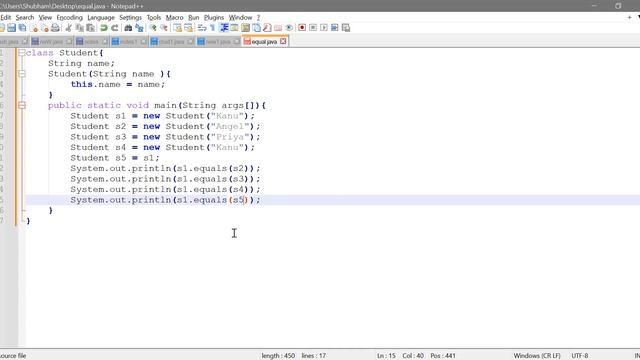Toggle synchronized vertical scrolling icon
640x360 pixels.
click(x=178, y=28)
